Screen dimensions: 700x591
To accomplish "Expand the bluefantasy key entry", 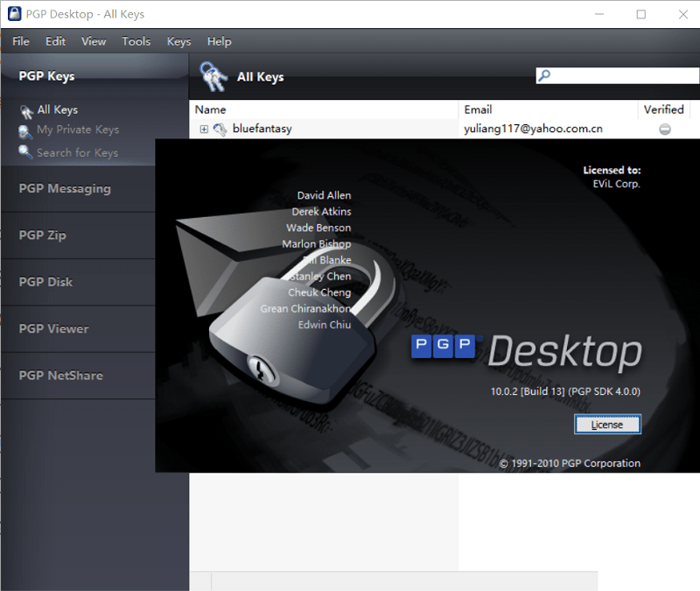I will 204,129.
